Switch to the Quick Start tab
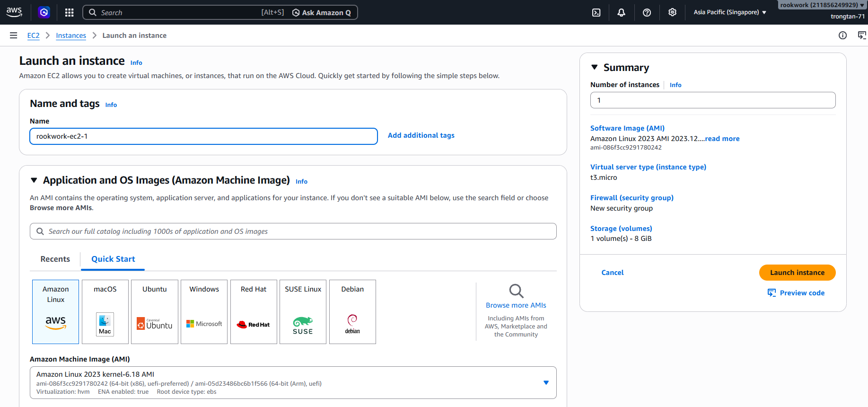Image resolution: width=868 pixels, height=407 pixels. pyautogui.click(x=113, y=259)
